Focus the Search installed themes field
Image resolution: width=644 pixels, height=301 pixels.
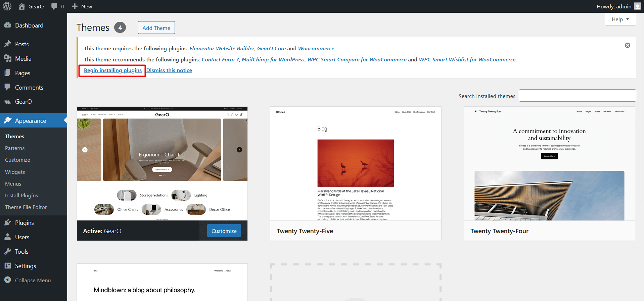coord(577,96)
